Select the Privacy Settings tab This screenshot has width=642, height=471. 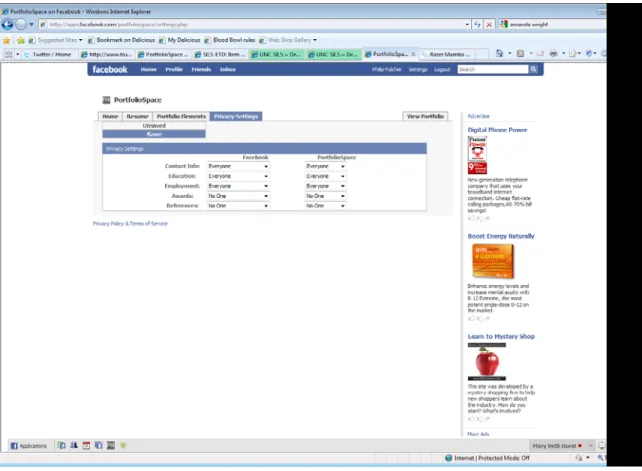236,116
